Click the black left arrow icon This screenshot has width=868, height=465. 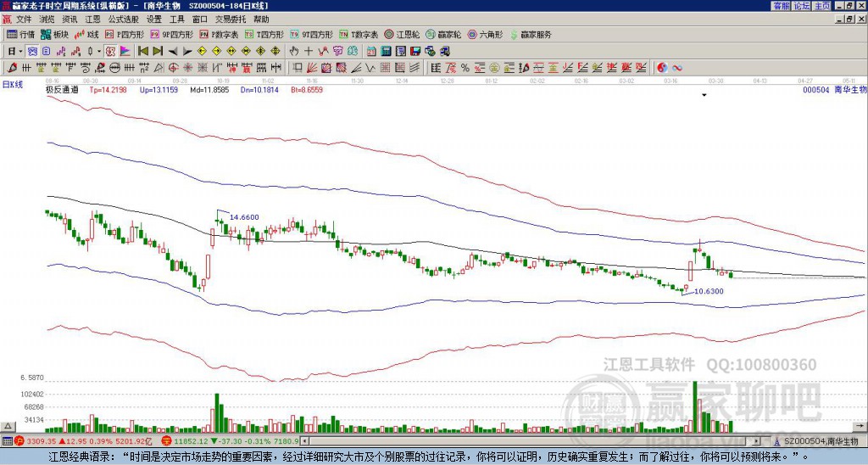pyautogui.click(x=173, y=51)
